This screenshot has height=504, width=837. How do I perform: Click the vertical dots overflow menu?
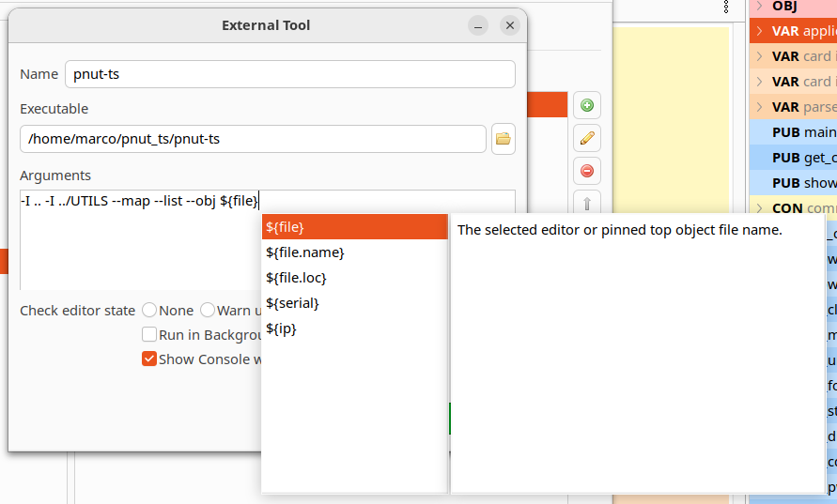726,8
